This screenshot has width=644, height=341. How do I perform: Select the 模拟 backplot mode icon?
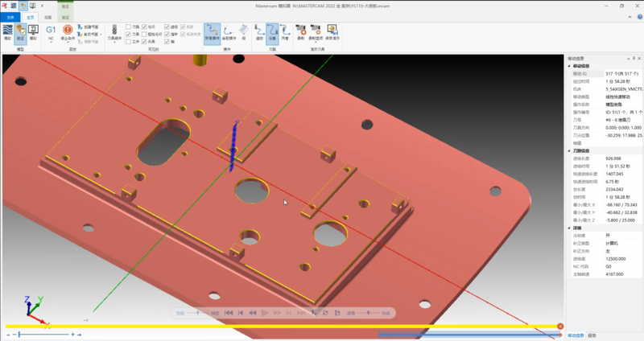7,33
